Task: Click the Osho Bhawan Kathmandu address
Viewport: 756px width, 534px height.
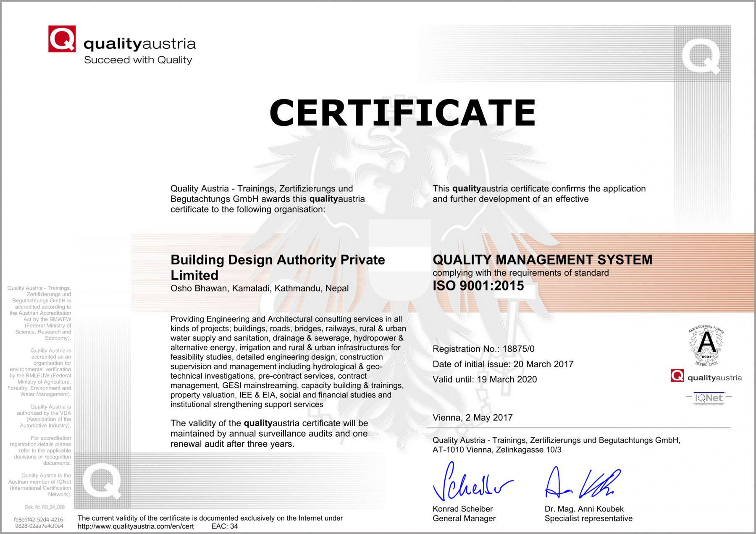Action: (259, 288)
